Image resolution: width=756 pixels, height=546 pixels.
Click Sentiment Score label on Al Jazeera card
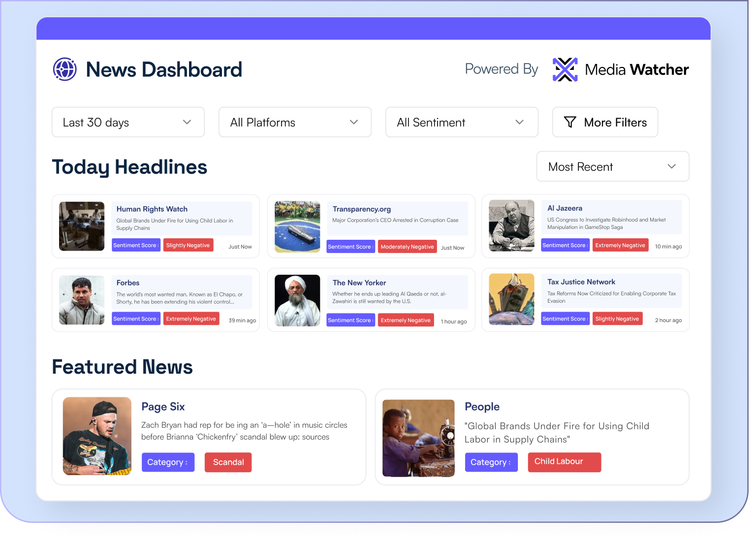pyautogui.click(x=565, y=245)
